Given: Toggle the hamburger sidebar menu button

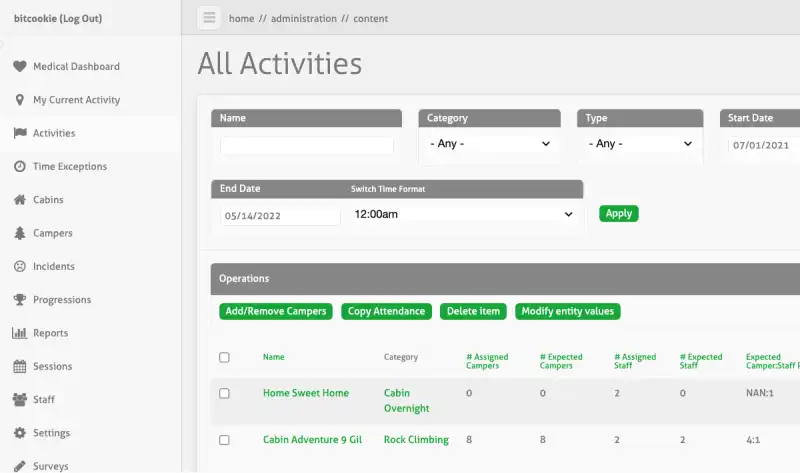Looking at the screenshot, I should pyautogui.click(x=209, y=18).
